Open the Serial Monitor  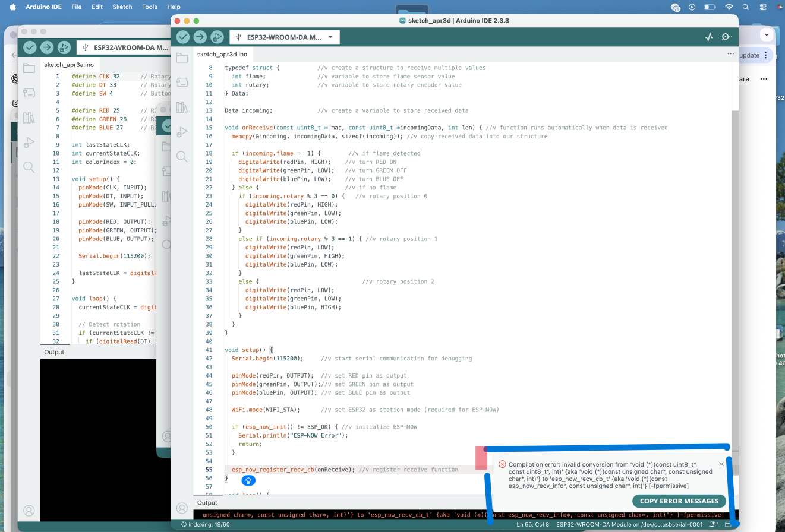[726, 37]
